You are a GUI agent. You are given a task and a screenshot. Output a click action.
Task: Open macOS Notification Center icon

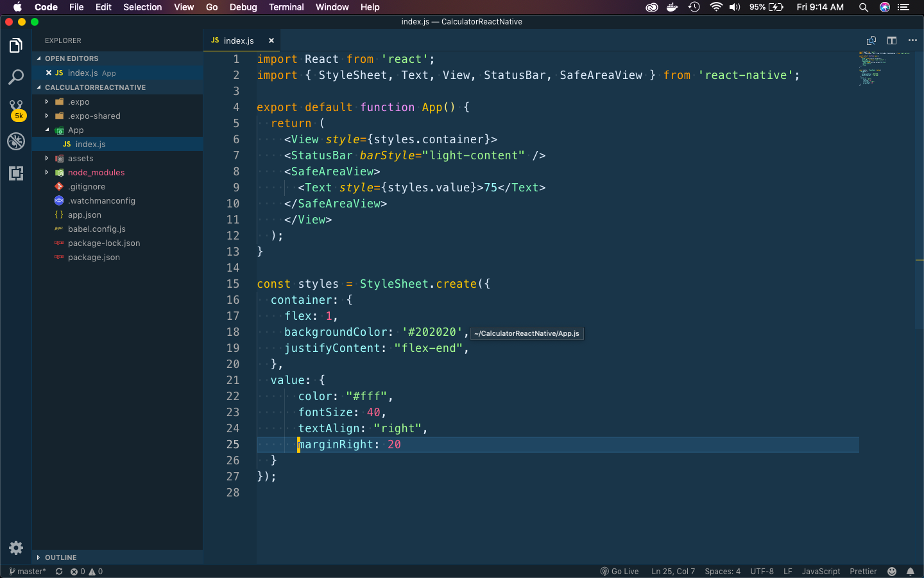point(904,7)
